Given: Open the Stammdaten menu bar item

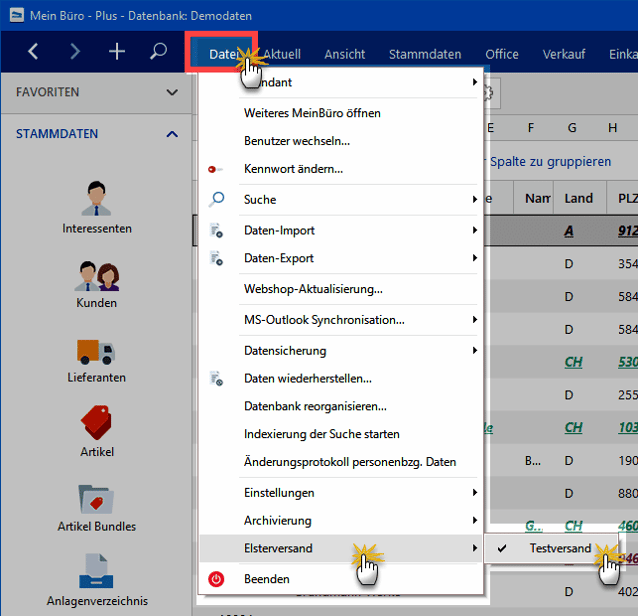Looking at the screenshot, I should coord(425,54).
